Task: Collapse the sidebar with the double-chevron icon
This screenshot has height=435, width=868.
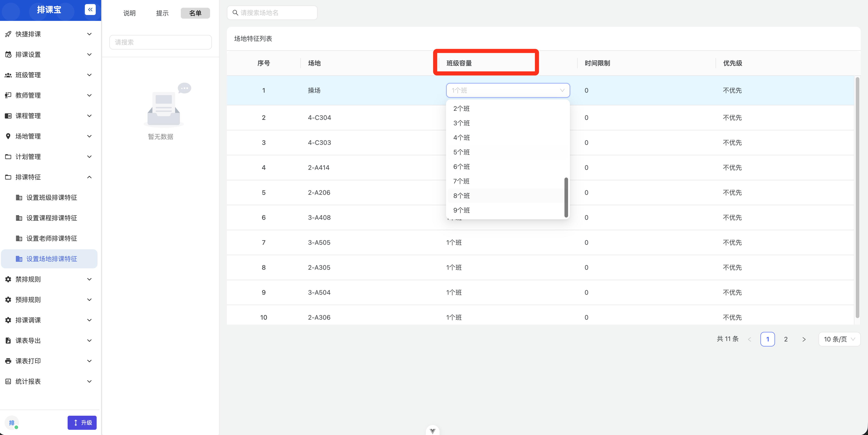Action: click(x=90, y=10)
